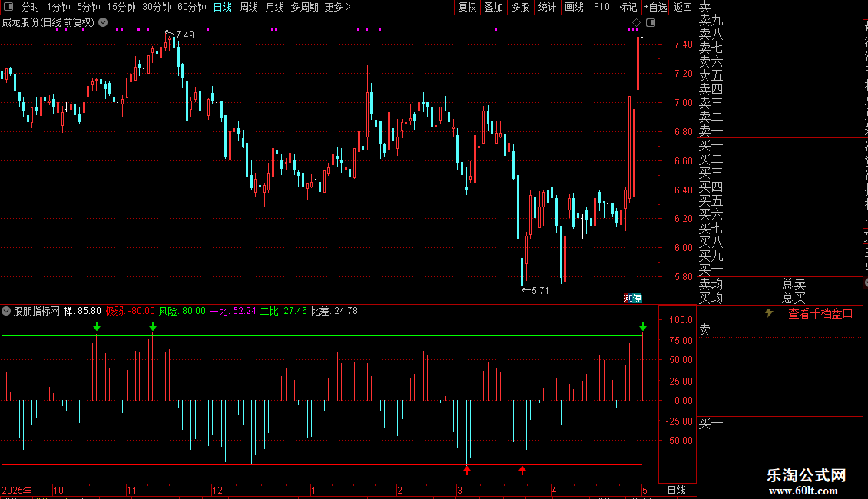Screen dimensions: 868x499
Task: Click the 股朋指标网 indicator name
Action: click(37, 311)
